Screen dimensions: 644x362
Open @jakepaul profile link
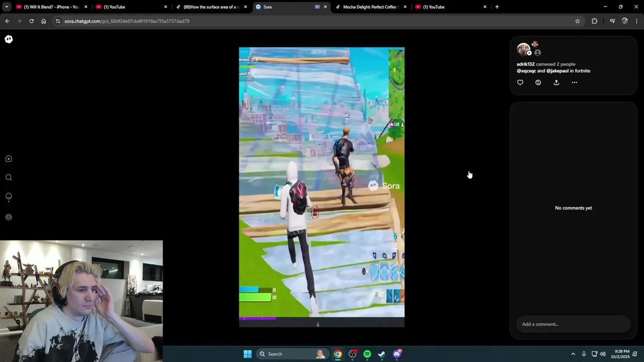click(x=557, y=71)
